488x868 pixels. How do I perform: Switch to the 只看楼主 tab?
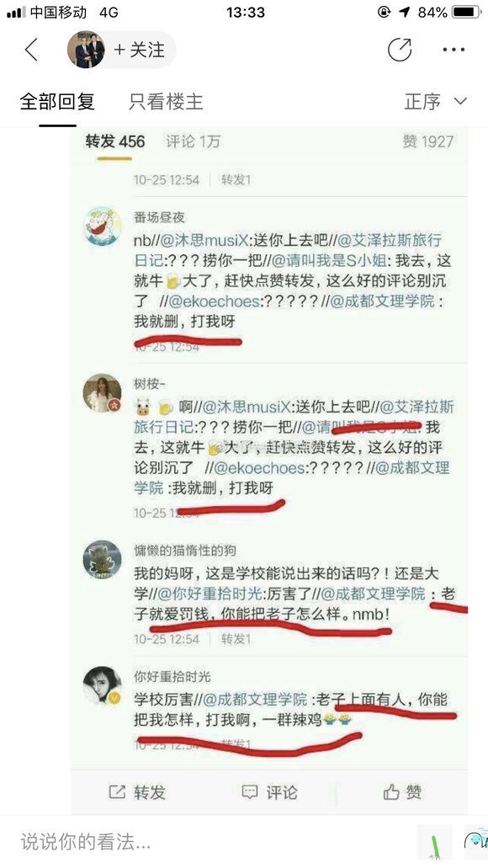click(x=166, y=102)
